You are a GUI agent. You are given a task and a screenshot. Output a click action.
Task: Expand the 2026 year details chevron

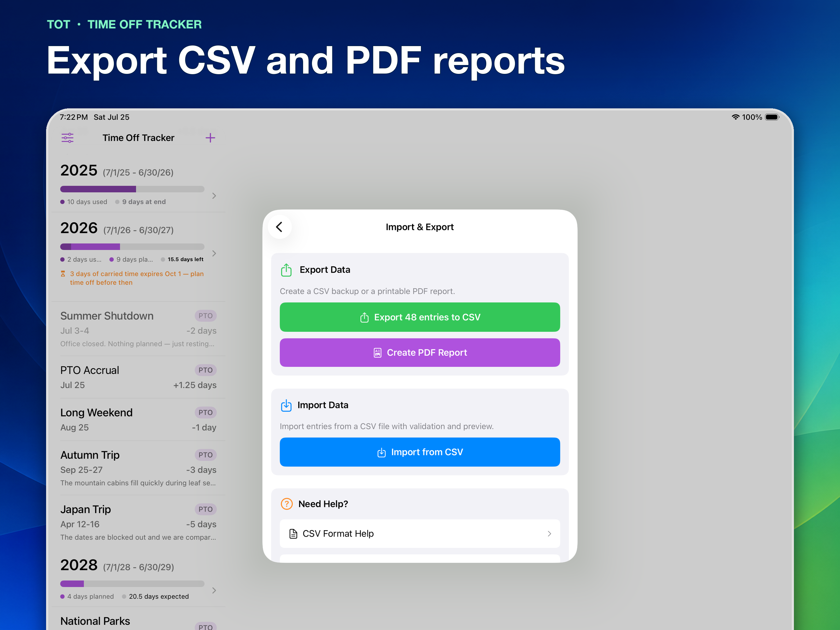pyautogui.click(x=214, y=253)
